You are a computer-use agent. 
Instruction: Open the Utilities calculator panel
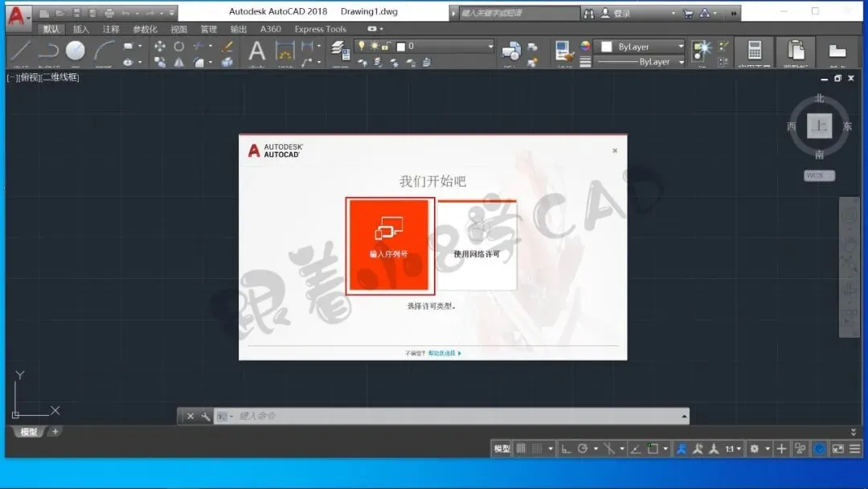754,51
